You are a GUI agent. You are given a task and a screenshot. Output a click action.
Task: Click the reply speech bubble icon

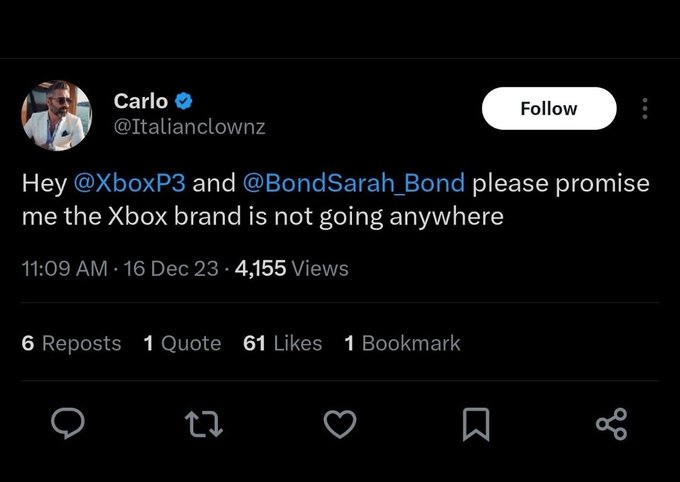pyautogui.click(x=68, y=423)
